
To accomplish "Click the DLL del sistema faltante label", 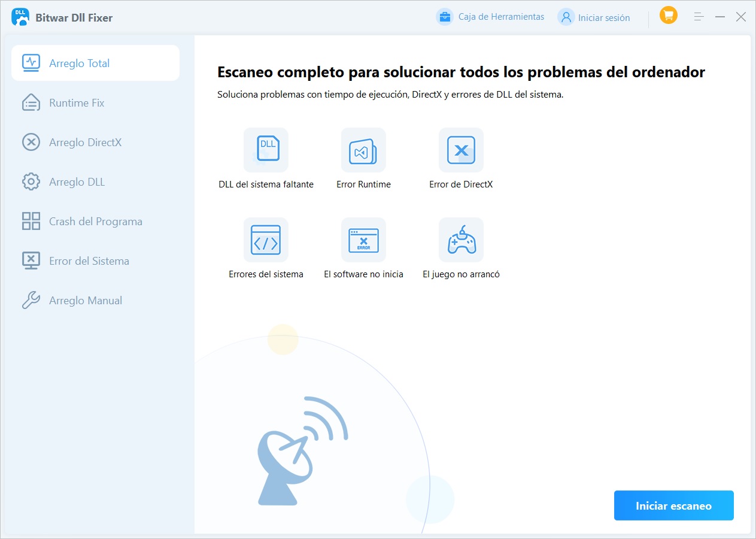I will coord(266,184).
